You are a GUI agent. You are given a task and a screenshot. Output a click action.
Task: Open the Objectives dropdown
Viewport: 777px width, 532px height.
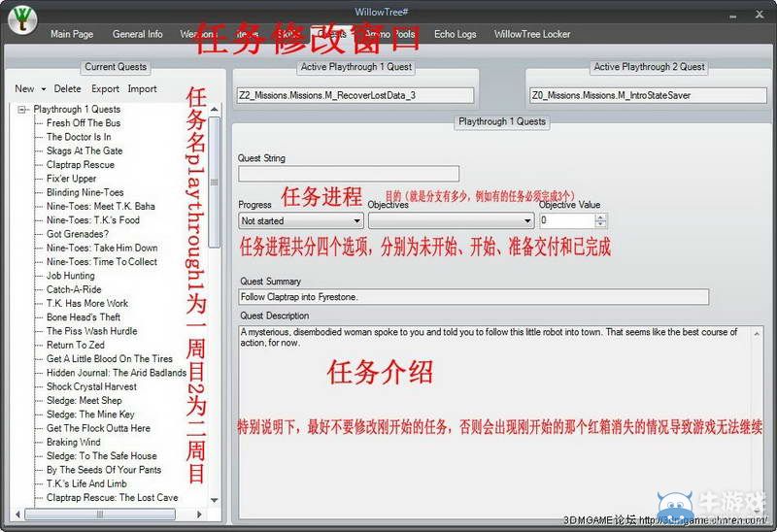pyautogui.click(x=451, y=221)
